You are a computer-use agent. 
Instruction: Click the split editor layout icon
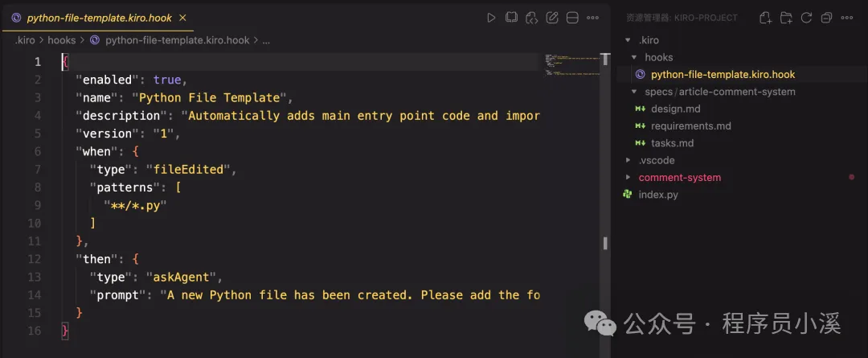click(x=572, y=18)
